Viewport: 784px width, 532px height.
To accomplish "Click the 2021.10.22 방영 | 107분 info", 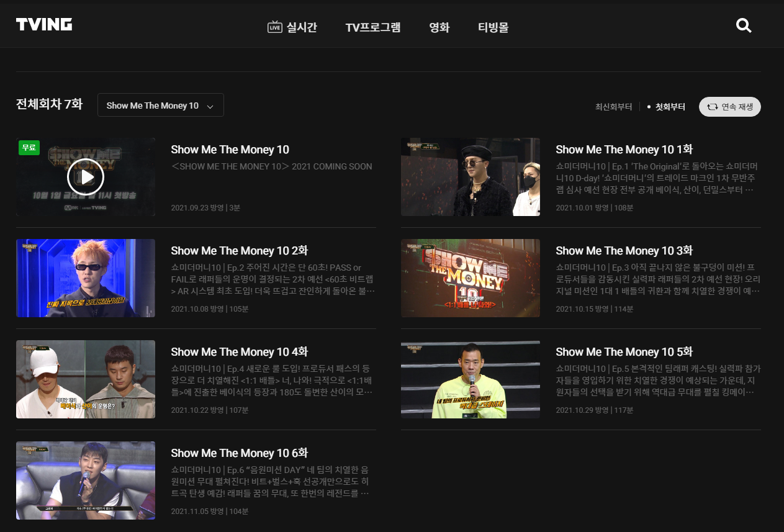I will point(210,410).
